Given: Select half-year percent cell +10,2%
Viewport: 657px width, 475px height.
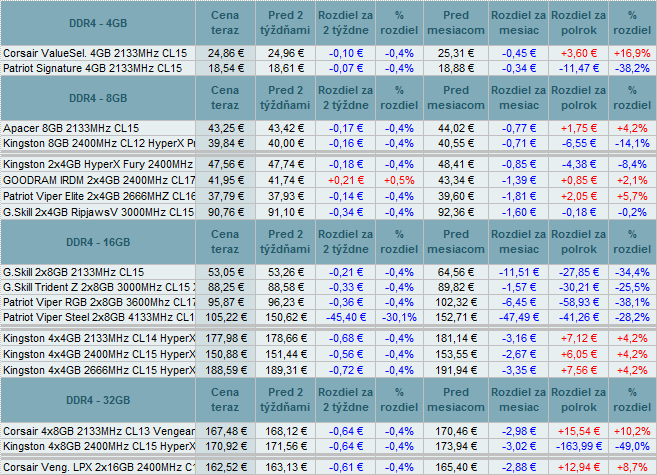Looking at the screenshot, I should [632, 431].
